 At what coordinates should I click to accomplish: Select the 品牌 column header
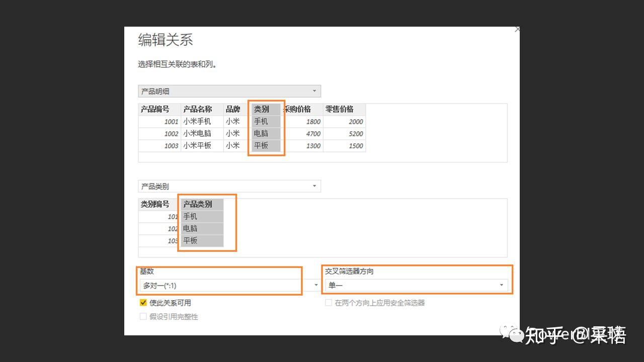point(237,109)
